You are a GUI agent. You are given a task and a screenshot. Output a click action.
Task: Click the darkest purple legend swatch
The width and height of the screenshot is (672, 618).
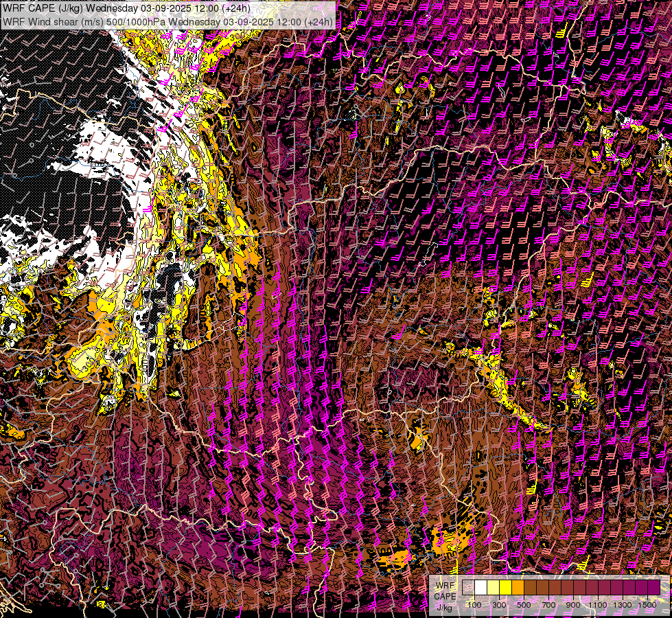point(654,587)
